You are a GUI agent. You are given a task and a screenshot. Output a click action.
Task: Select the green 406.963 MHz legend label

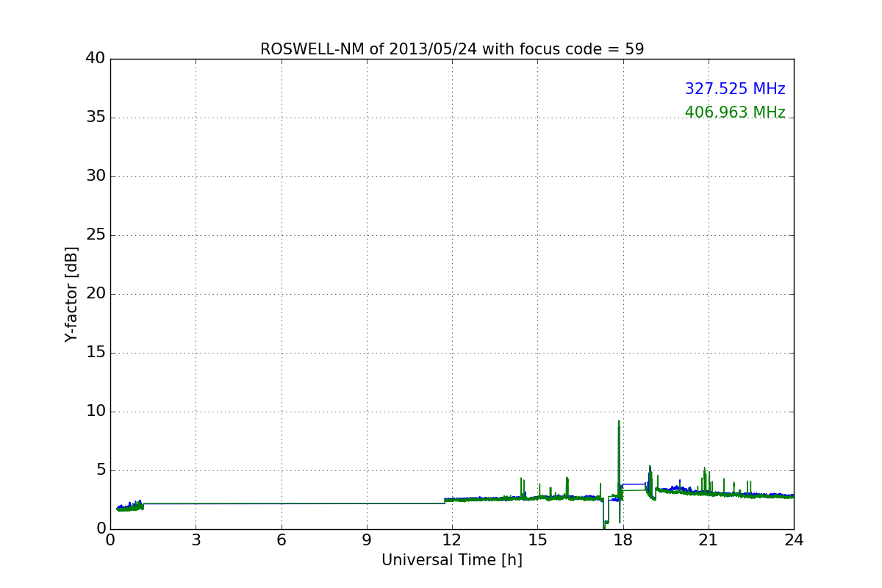[x=735, y=112]
